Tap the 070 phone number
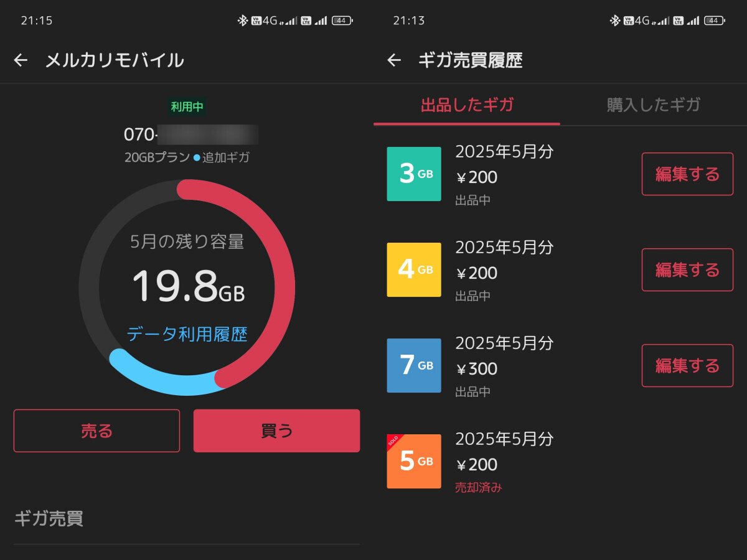This screenshot has height=560, width=747. point(191,134)
